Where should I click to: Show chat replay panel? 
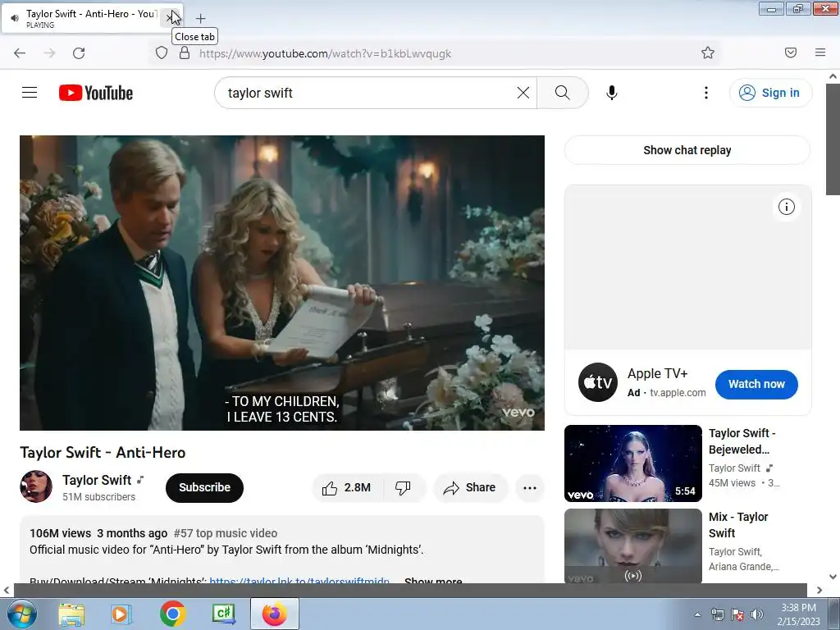coord(687,150)
